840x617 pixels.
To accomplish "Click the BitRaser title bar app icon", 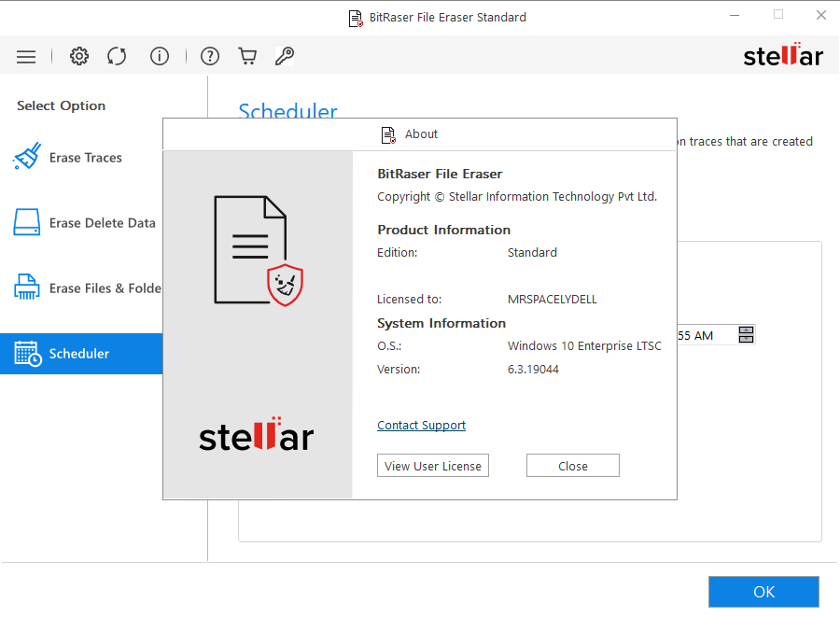I will (x=356, y=19).
